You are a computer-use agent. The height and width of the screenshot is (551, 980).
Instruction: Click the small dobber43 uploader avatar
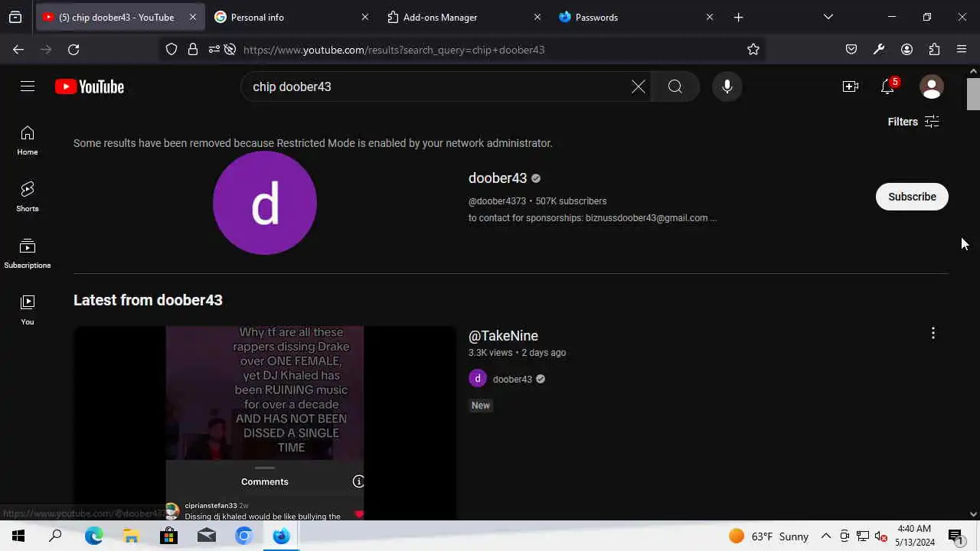(478, 379)
